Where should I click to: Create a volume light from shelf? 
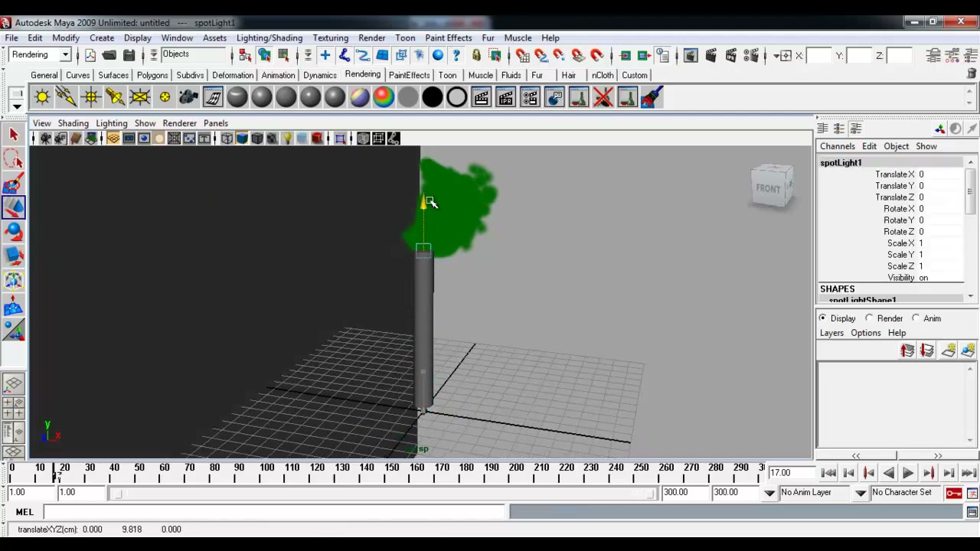point(165,97)
